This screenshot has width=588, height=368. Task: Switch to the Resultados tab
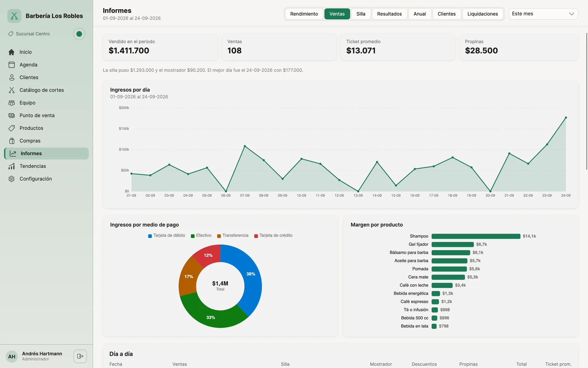click(389, 14)
